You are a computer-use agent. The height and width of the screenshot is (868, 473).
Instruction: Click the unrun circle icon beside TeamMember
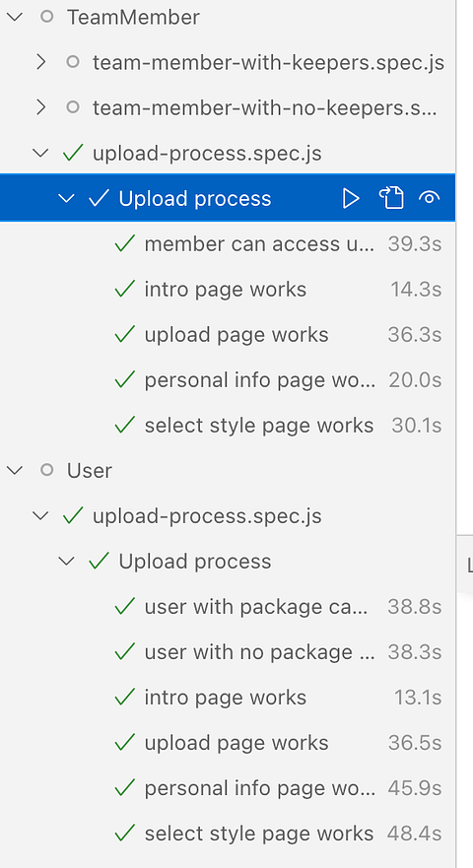[47, 17]
